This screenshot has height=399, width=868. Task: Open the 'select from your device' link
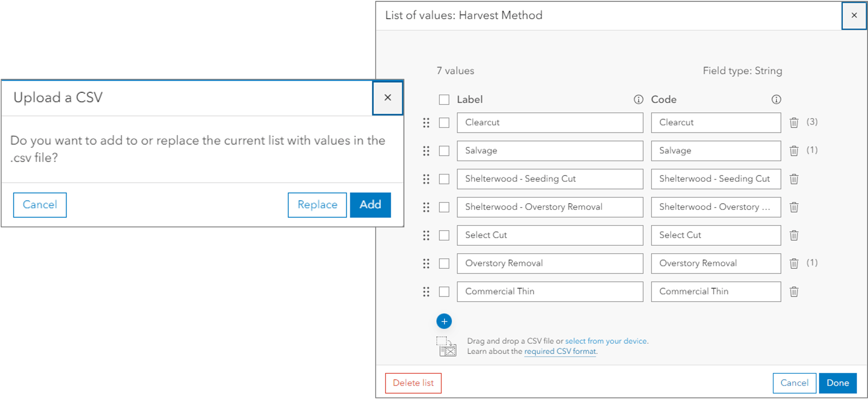[x=606, y=341]
